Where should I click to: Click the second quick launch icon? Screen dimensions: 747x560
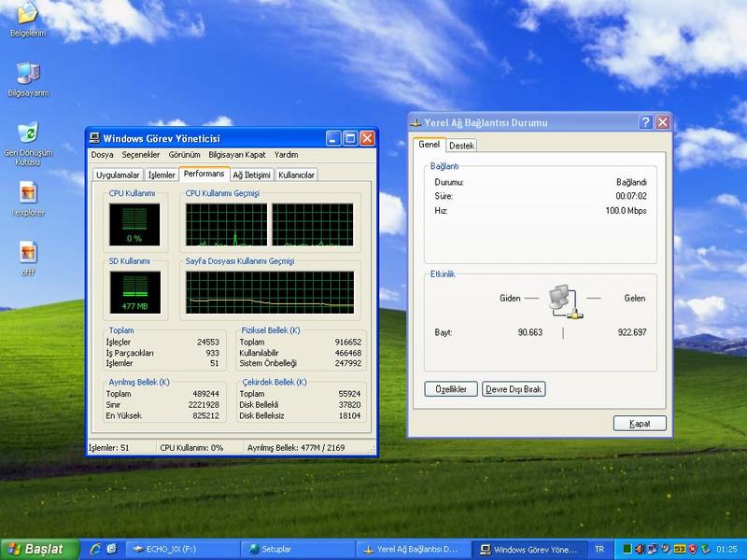111,549
